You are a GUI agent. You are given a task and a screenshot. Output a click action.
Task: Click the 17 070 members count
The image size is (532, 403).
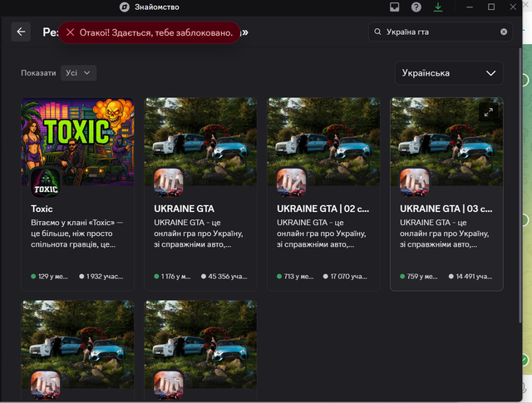345,277
